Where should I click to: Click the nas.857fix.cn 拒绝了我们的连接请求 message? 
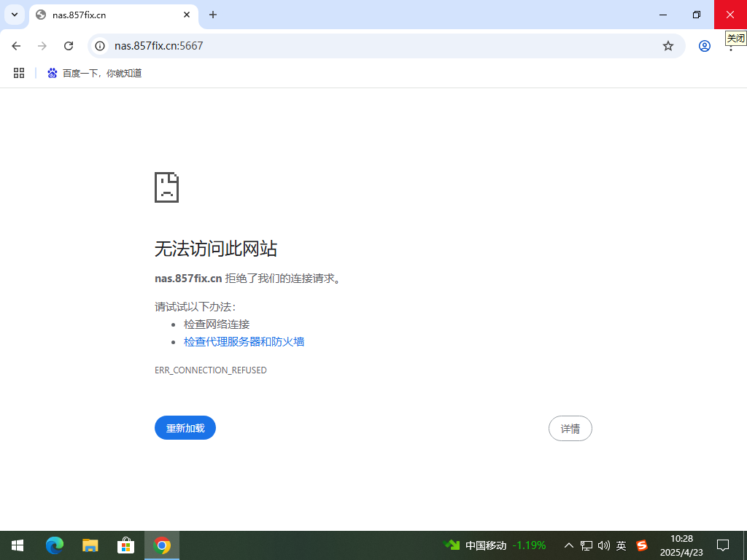248,279
